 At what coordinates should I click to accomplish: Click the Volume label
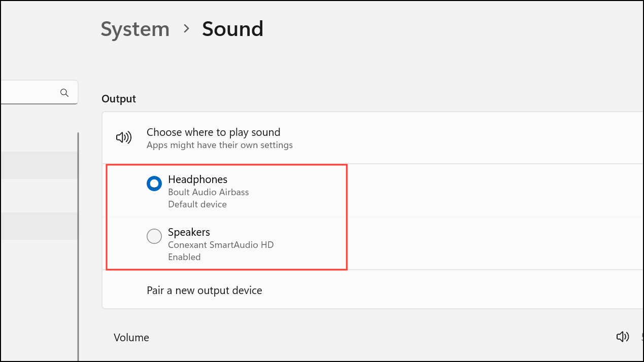[131, 338]
